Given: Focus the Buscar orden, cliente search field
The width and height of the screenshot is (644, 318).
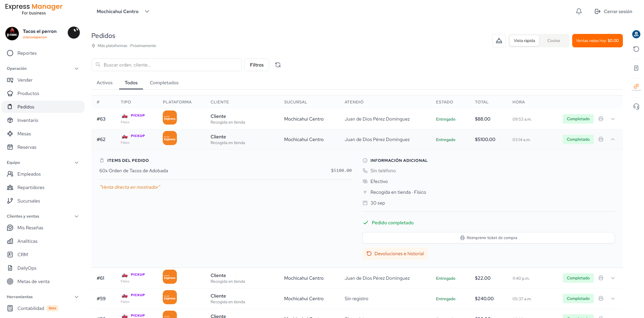Looking at the screenshot, I should point(166,65).
